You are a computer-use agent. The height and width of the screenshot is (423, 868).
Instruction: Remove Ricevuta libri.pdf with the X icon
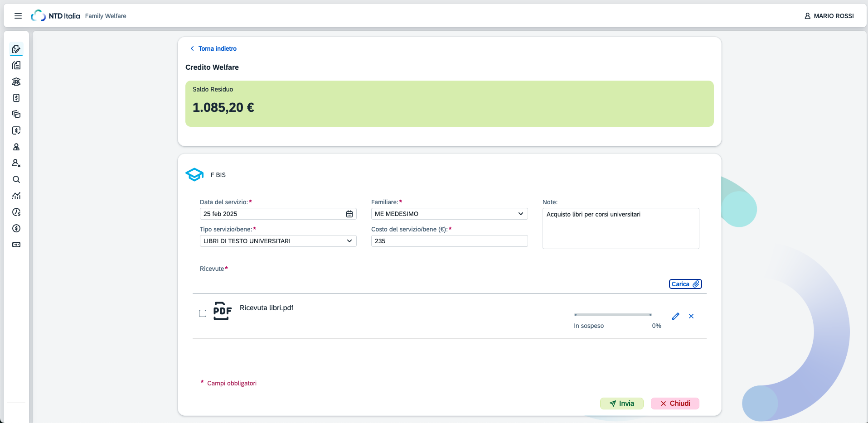point(691,316)
